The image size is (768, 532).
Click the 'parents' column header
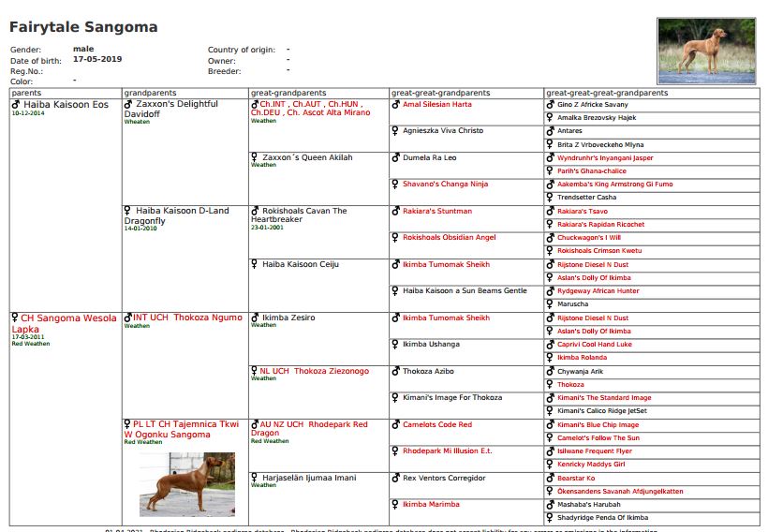[x=26, y=93]
